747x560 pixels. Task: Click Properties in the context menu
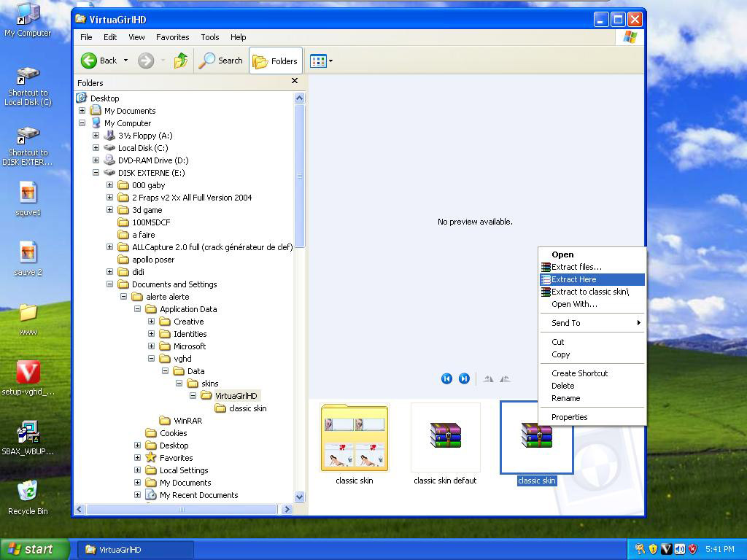pos(569,417)
